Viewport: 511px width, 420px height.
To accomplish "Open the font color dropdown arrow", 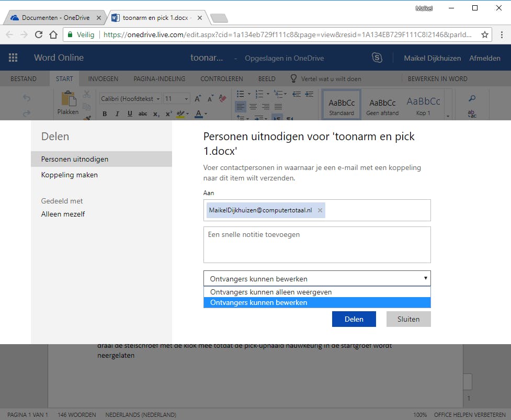I will [206, 113].
